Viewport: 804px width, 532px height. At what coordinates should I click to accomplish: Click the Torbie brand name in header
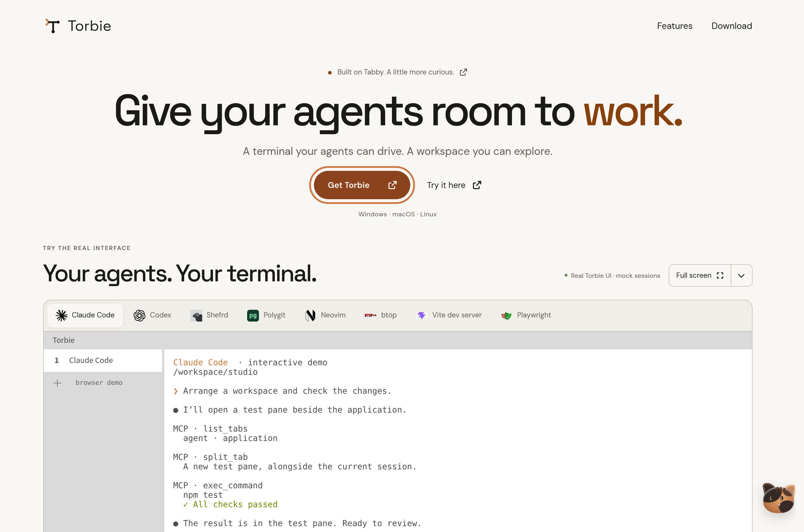click(x=90, y=26)
